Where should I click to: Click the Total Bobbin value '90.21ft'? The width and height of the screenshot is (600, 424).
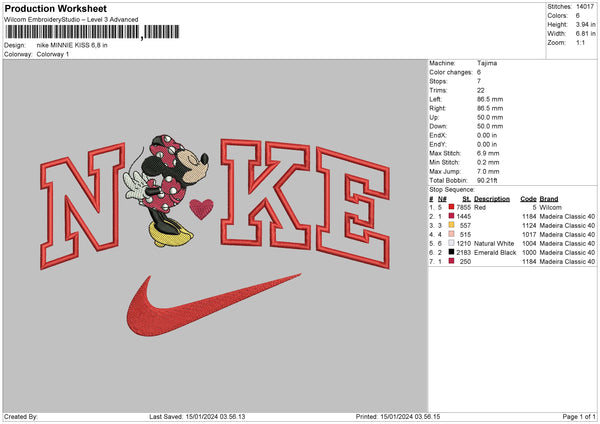pos(487,180)
